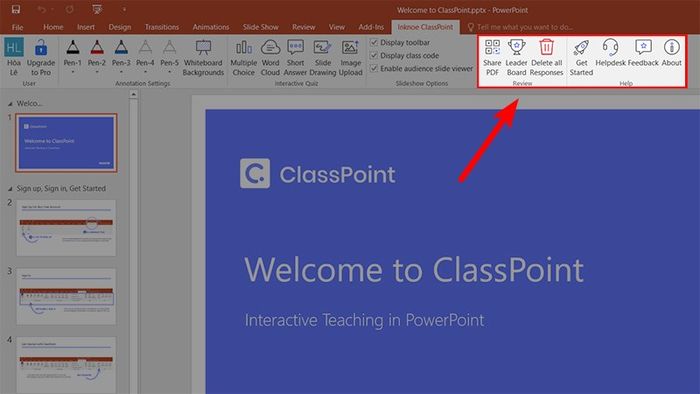Image resolution: width=700 pixels, height=394 pixels.
Task: Click Delete all Responses trash icon
Action: (546, 47)
